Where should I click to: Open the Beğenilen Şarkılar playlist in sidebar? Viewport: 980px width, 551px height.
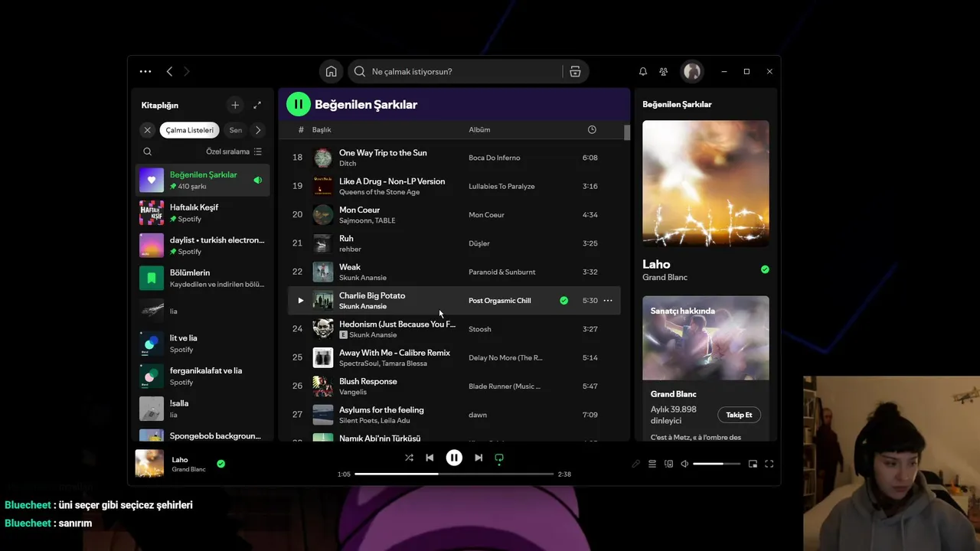coord(203,180)
